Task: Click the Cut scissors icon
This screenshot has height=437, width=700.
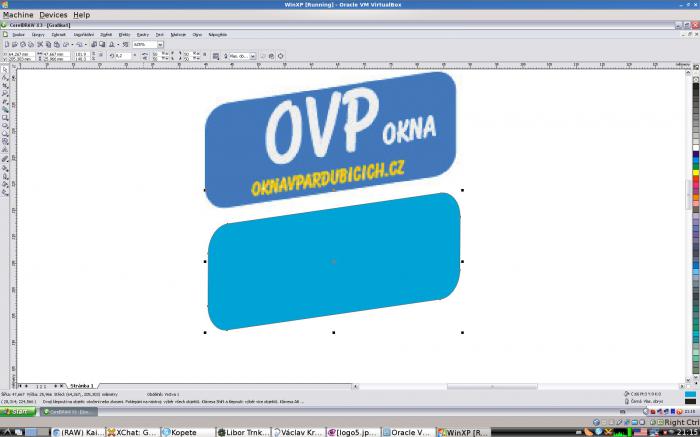Action: [x=40, y=45]
